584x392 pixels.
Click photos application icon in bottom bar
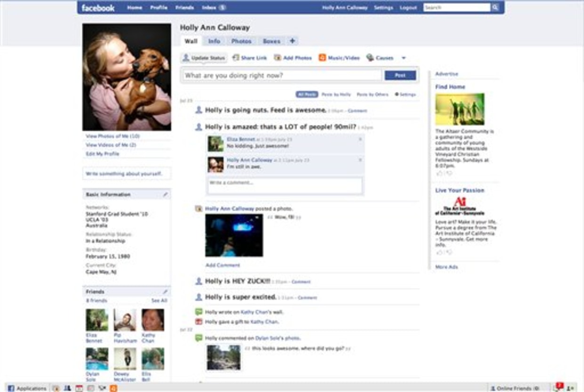(56, 388)
